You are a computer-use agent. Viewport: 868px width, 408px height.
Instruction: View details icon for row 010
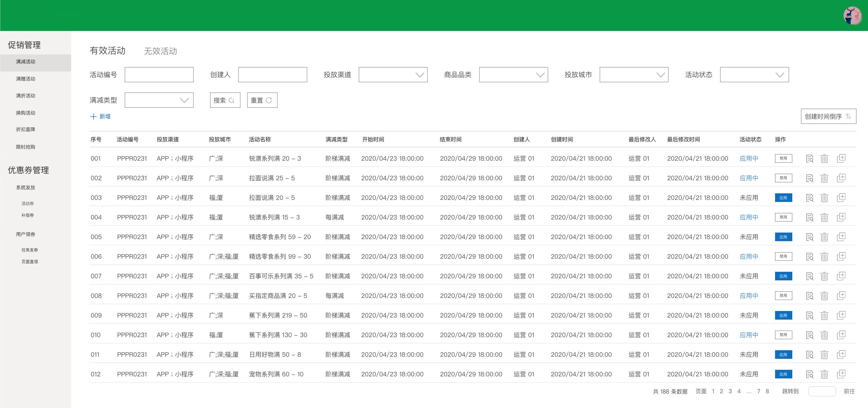point(810,335)
